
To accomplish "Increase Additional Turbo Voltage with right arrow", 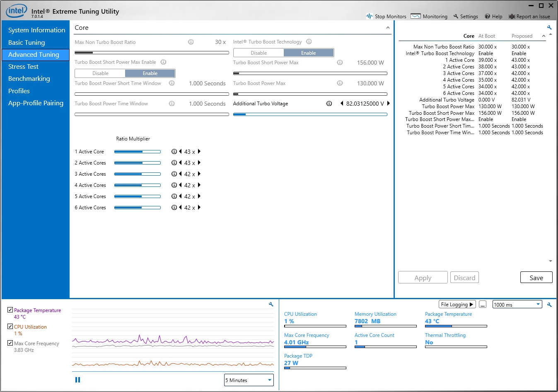I will coord(389,104).
